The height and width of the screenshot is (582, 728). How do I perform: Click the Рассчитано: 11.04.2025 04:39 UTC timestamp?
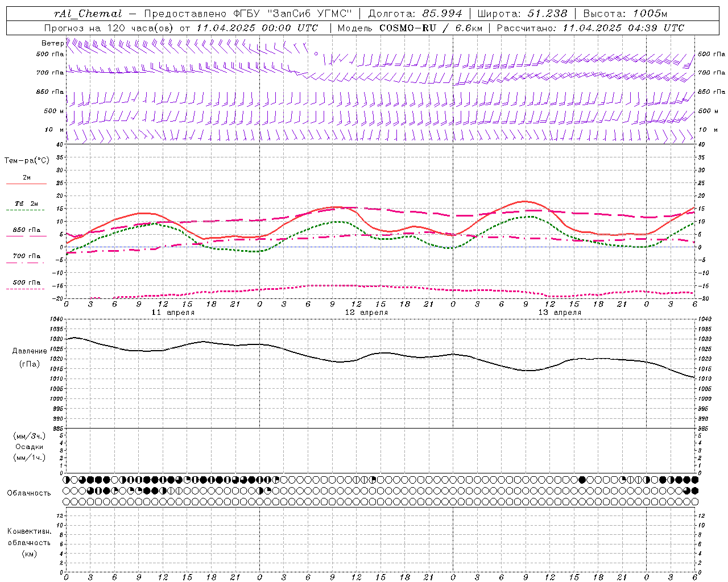tap(590, 28)
